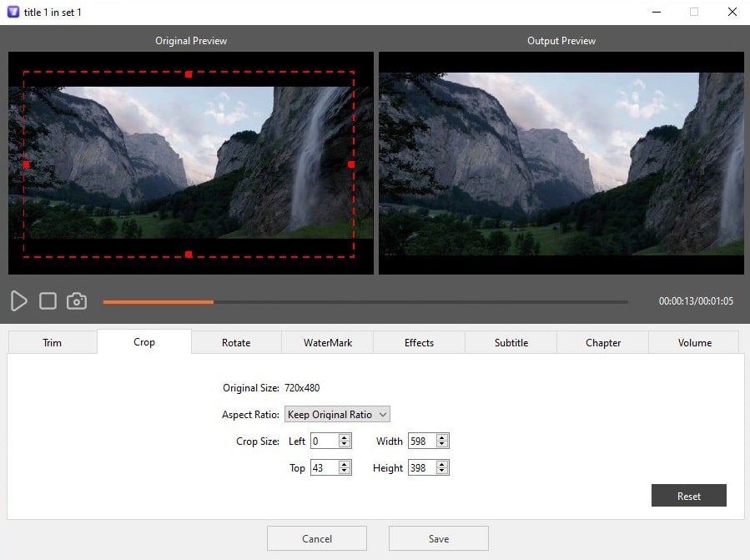Cancel the editing changes
The height and width of the screenshot is (560, 750).
(316, 537)
